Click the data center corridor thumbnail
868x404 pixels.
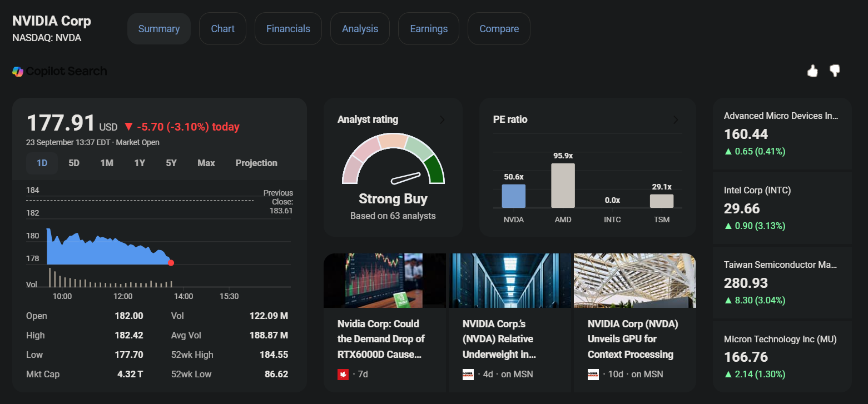pyautogui.click(x=510, y=281)
